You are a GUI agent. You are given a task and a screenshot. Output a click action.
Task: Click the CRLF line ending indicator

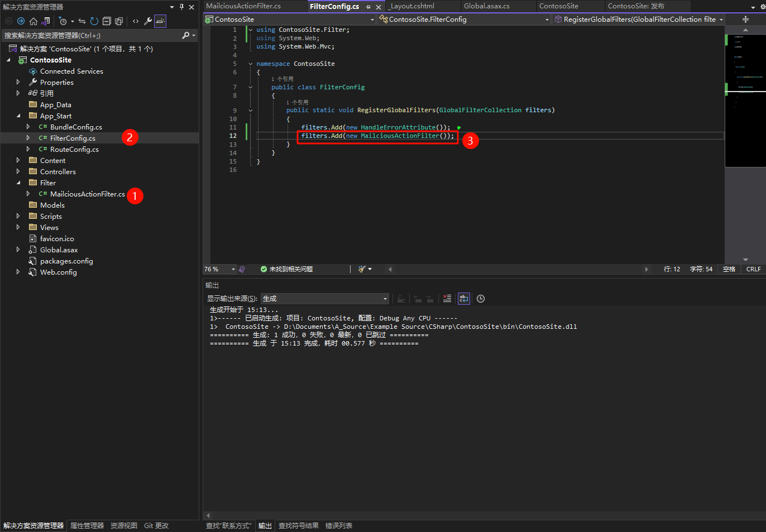tap(753, 269)
